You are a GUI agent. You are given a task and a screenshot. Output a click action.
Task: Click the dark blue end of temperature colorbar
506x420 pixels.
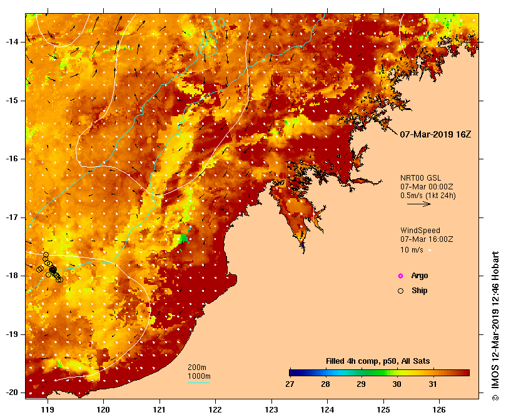point(295,373)
